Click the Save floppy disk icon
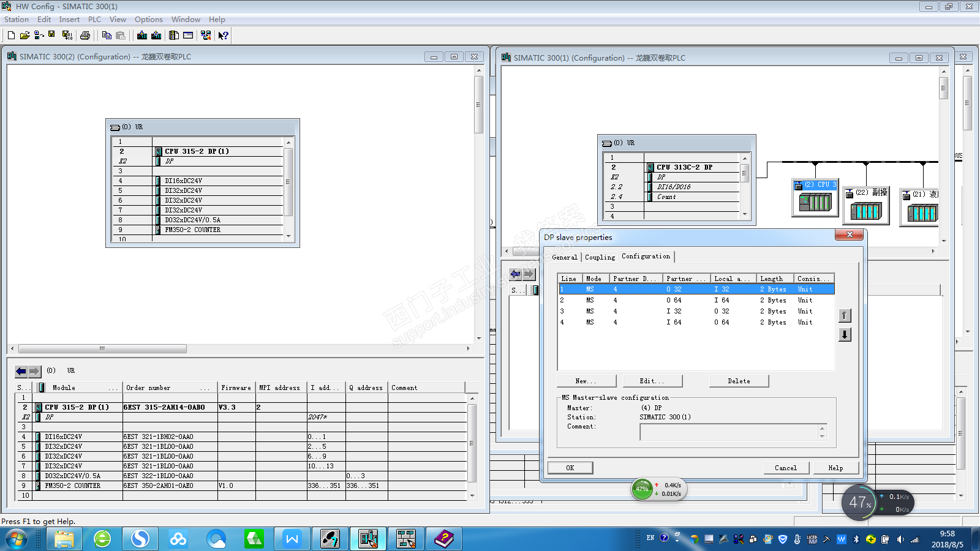Image resolution: width=980 pixels, height=551 pixels. click(51, 35)
